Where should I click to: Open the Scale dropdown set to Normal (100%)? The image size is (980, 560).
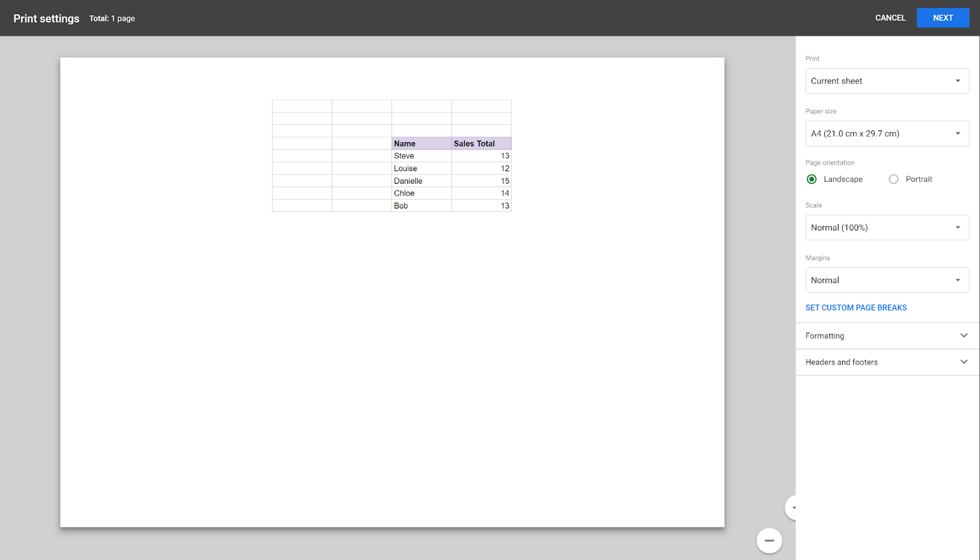pos(887,227)
